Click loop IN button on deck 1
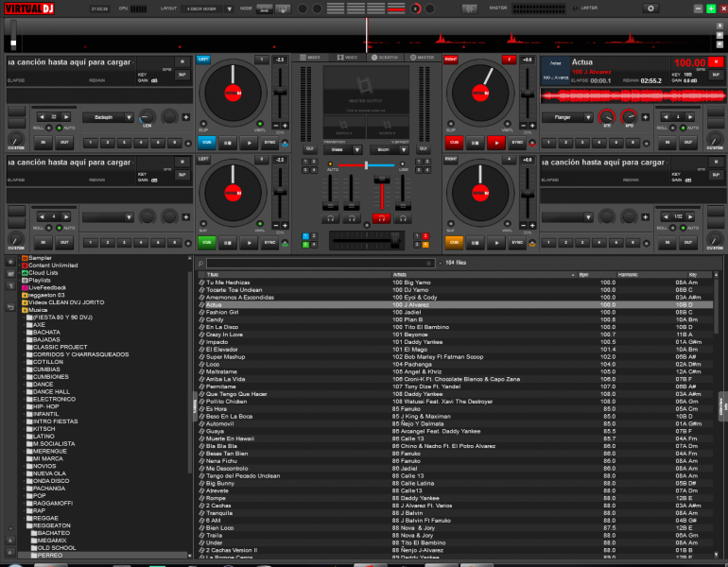This screenshot has height=567, width=728. 43,143
